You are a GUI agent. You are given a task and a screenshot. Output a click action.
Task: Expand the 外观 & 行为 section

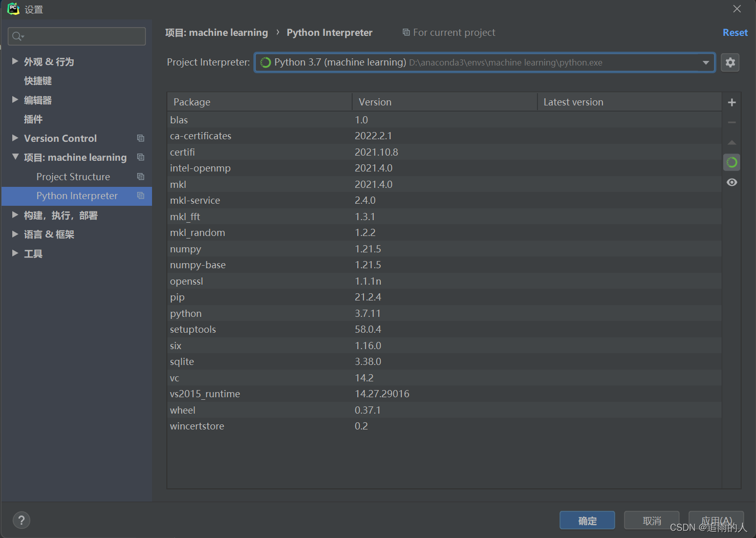coord(15,61)
